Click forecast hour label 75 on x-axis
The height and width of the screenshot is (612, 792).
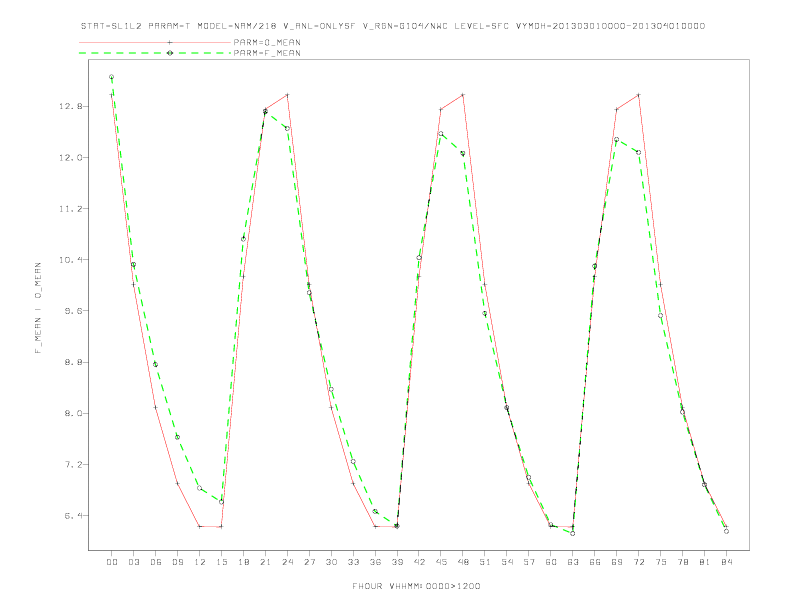(661, 562)
